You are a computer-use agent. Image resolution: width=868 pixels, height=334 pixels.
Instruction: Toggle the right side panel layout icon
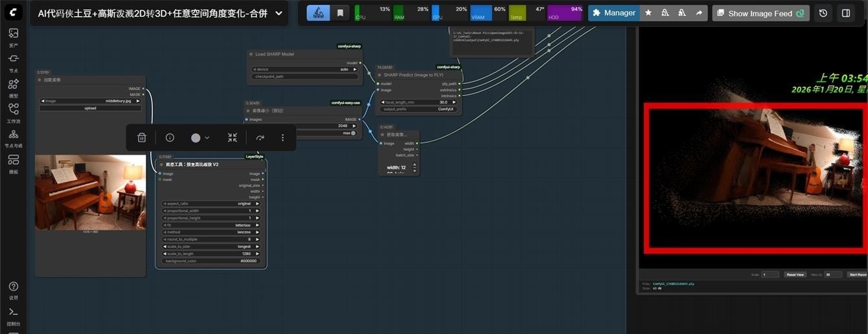pyautogui.click(x=846, y=13)
